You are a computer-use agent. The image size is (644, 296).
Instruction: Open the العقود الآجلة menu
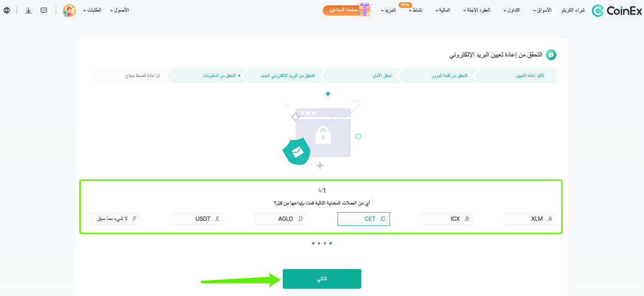(x=476, y=10)
